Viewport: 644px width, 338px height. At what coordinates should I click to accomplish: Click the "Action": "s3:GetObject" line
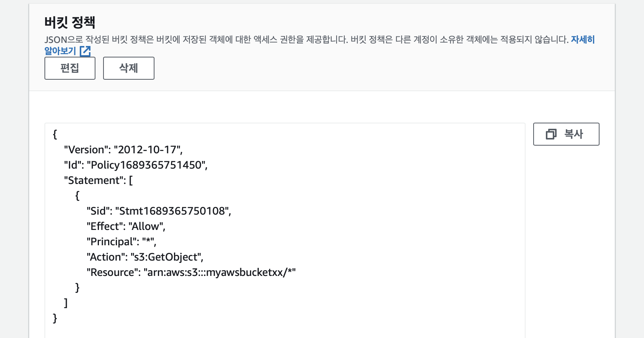click(x=145, y=257)
